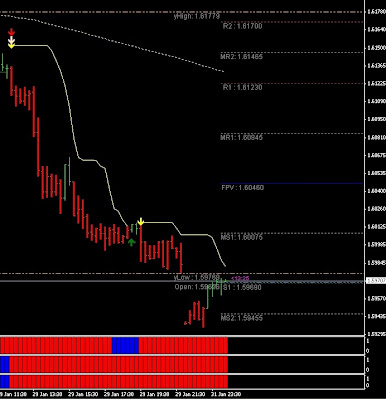Image resolution: width=386 pixels, height=400 pixels.
Task: Select the FPV : 1.60460 pivot label
Action: coord(242,188)
